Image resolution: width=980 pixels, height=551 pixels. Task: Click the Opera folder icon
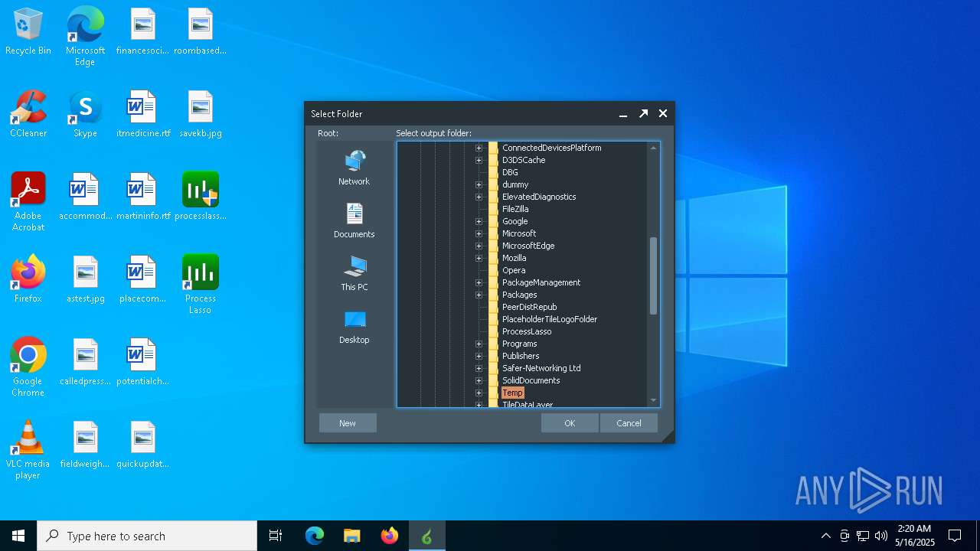(494, 270)
